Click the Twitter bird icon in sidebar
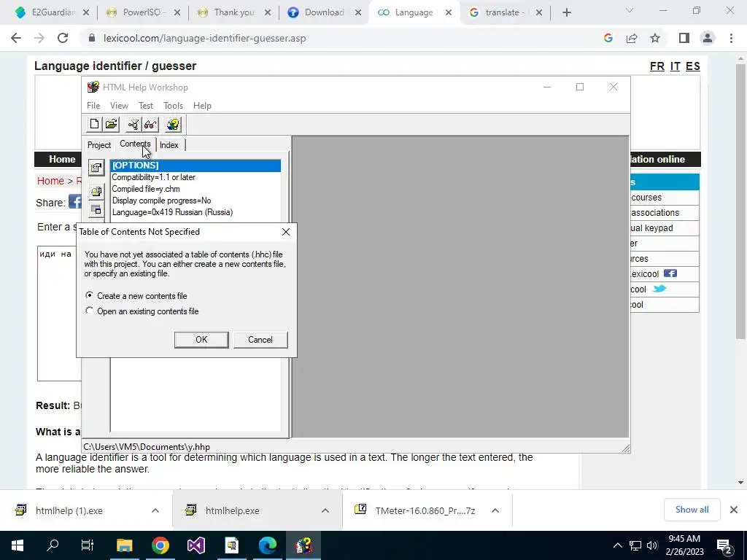This screenshot has height=560, width=747. coord(659,289)
